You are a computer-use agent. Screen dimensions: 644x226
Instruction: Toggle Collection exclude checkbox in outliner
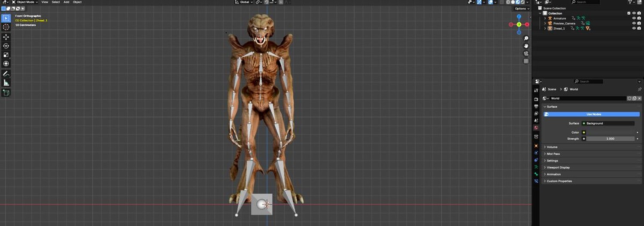click(x=629, y=13)
